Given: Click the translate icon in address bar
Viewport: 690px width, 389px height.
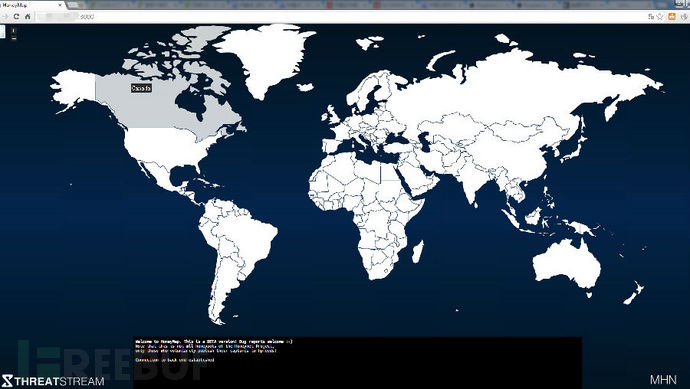Looking at the screenshot, I should point(651,16).
